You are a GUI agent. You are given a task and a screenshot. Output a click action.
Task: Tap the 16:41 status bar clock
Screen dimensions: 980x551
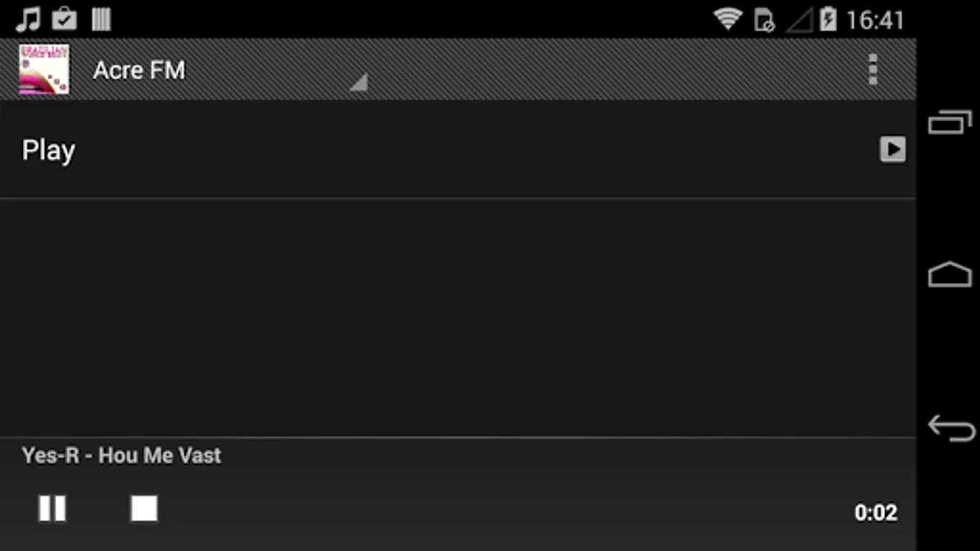(875, 20)
